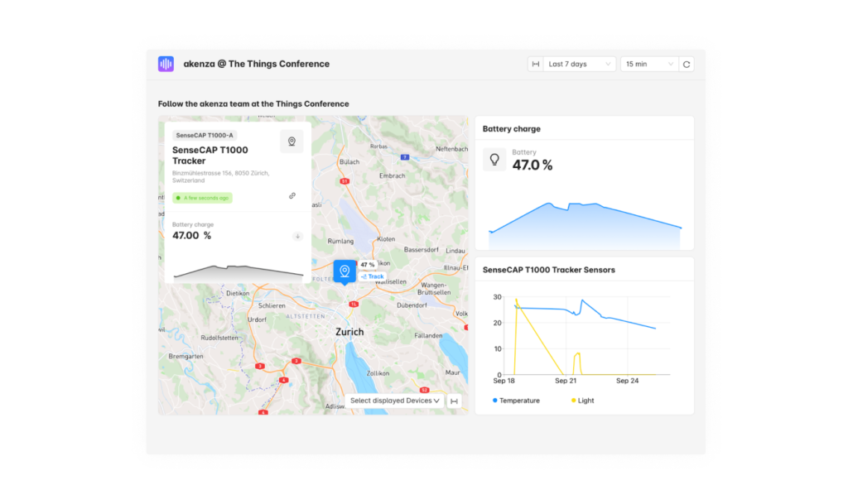853x504 pixels.
Task: Expand the Select displayed Devices dropdown
Action: pos(394,401)
